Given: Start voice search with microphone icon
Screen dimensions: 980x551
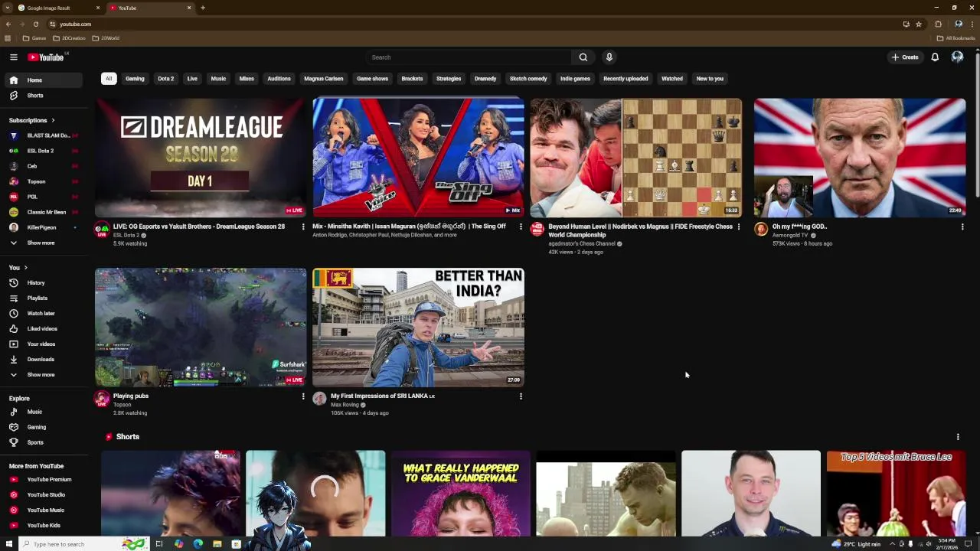Looking at the screenshot, I should [609, 57].
